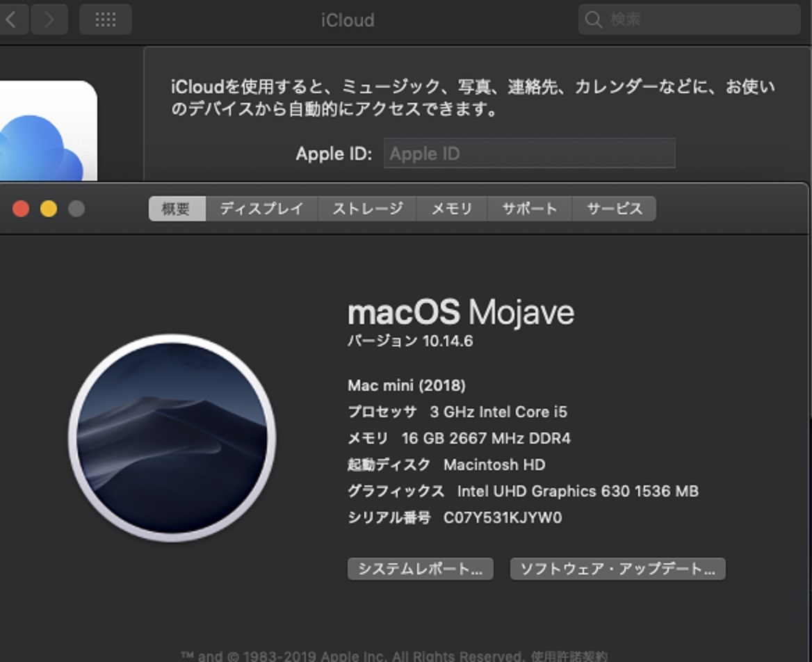This screenshot has width=812, height=662.
Task: Click the Macintosh HD startup disk text
Action: pos(494,465)
